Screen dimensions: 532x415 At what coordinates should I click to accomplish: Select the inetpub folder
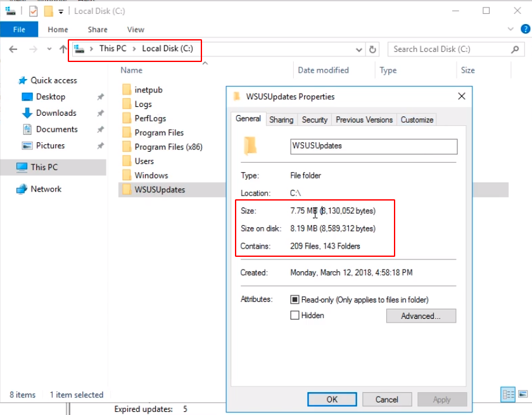click(148, 90)
